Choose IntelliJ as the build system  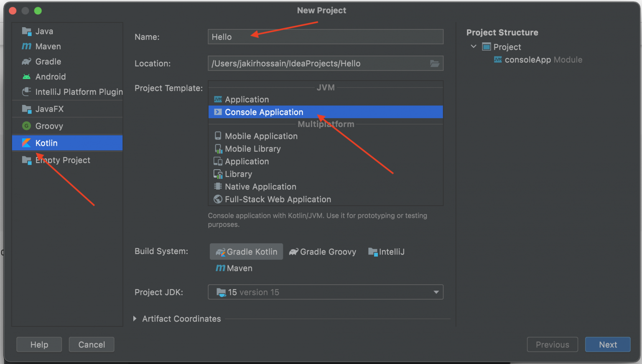click(386, 252)
